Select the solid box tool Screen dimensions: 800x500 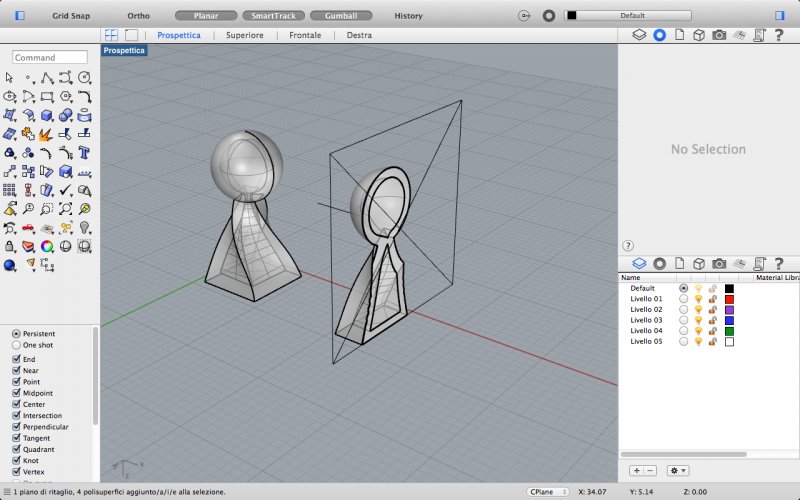coord(47,115)
